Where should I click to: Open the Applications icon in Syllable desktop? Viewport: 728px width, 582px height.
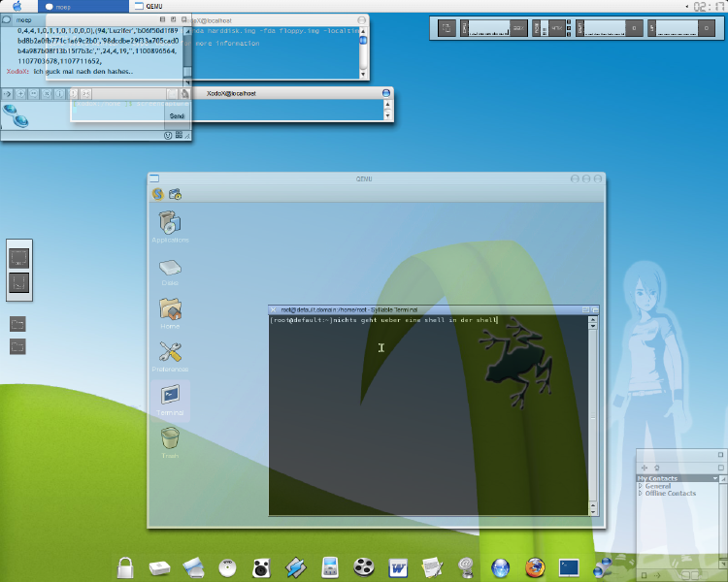(x=170, y=227)
